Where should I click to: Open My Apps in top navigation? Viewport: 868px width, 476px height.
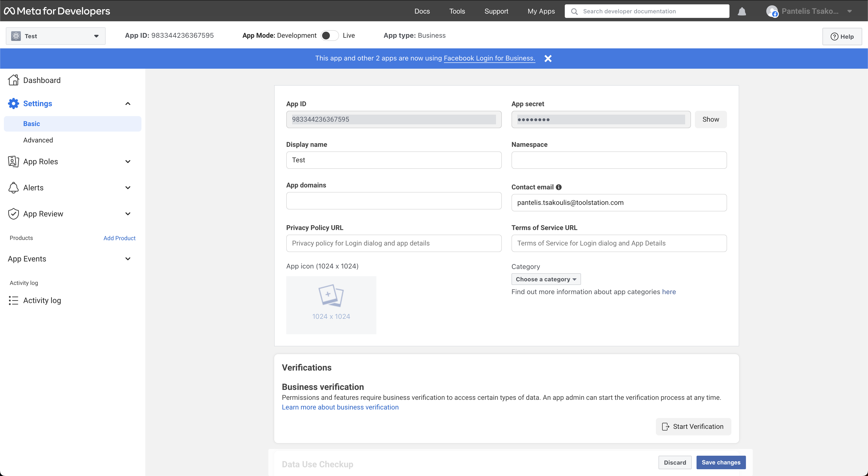click(541, 11)
